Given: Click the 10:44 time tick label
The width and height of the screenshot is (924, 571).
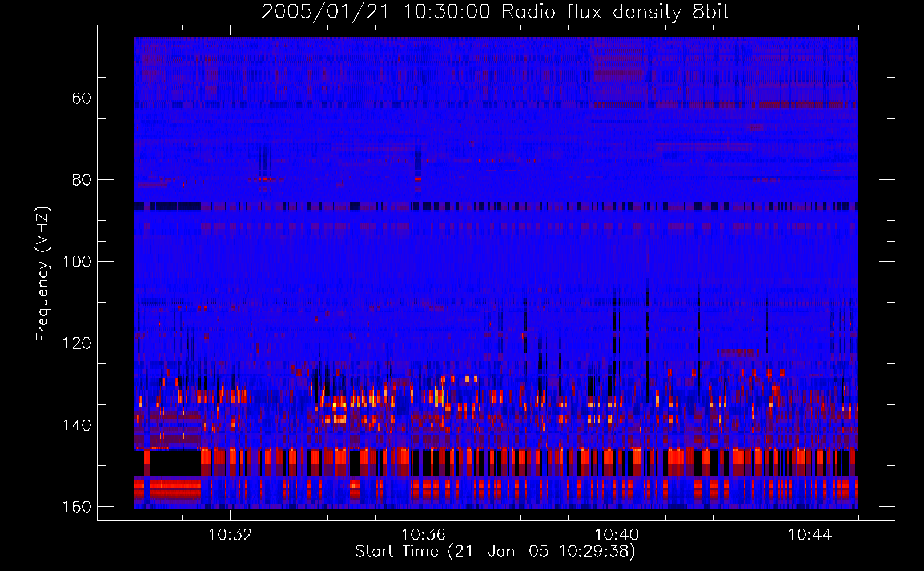Looking at the screenshot, I should coord(810,535).
